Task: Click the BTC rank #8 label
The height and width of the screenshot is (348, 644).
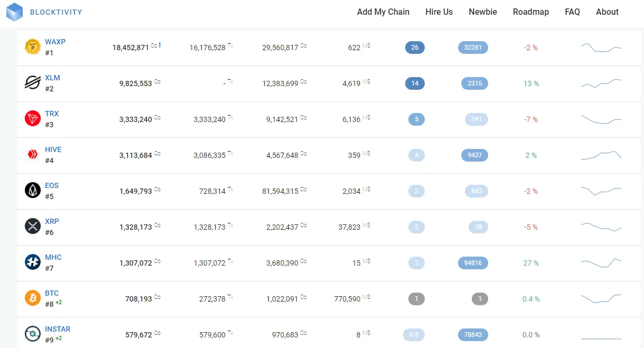Action: click(49, 304)
